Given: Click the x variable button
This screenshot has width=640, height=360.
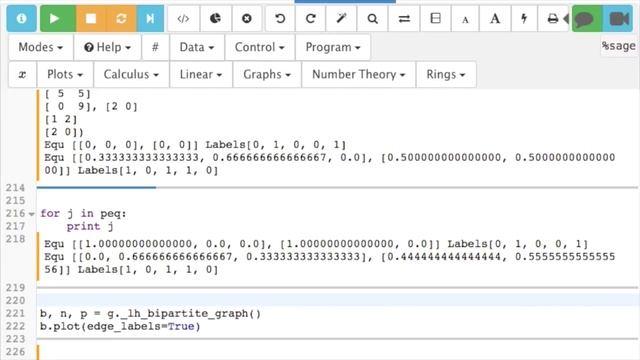Looking at the screenshot, I should [x=22, y=74].
